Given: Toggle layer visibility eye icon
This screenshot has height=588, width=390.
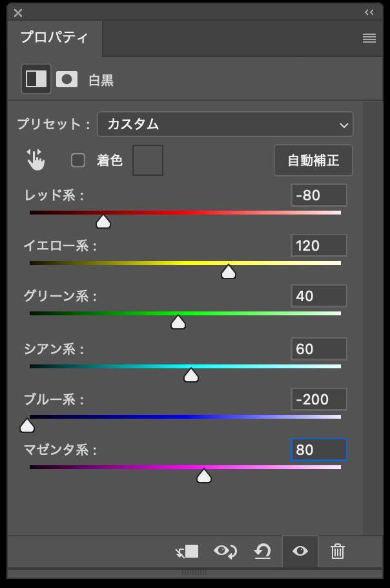Looking at the screenshot, I should (x=300, y=551).
